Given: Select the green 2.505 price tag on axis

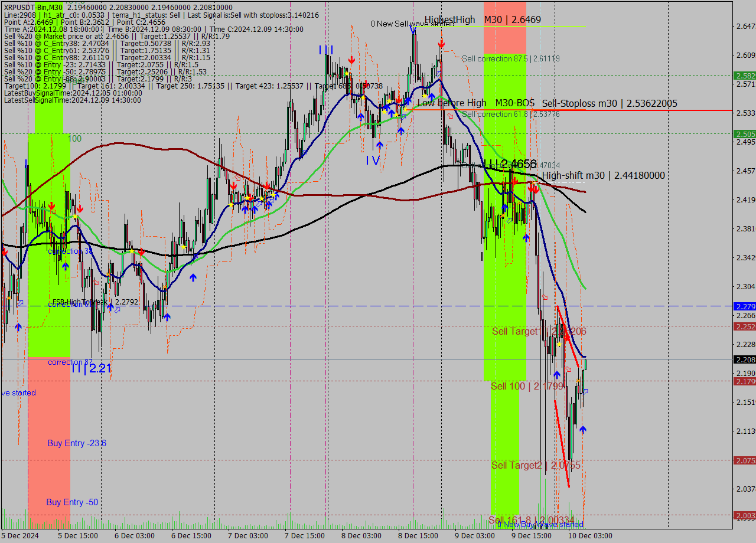Looking at the screenshot, I should tap(745, 134).
